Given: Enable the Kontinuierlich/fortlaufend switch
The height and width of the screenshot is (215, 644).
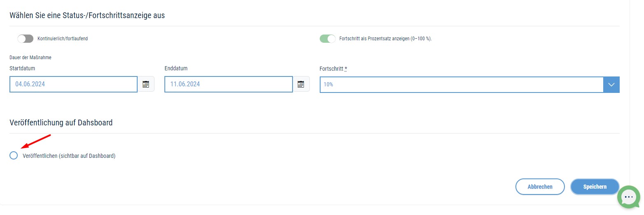Looking at the screenshot, I should 25,39.
